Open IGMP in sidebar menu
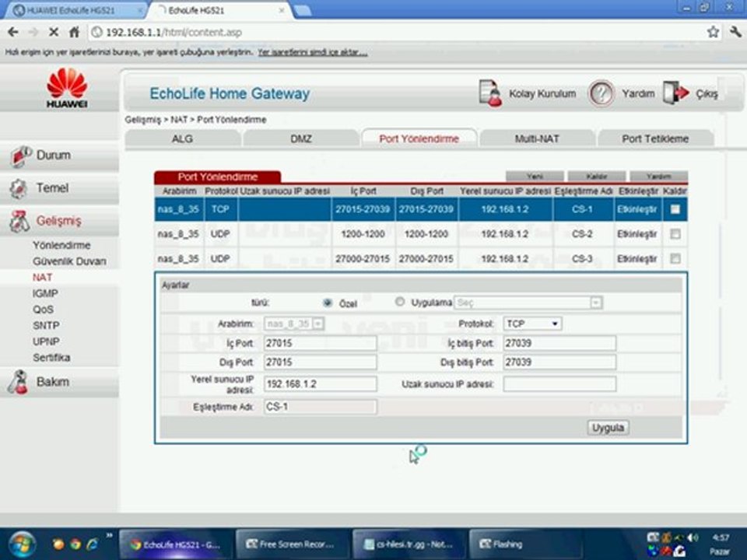Viewport: 747px width, 560px height. pos(45,293)
